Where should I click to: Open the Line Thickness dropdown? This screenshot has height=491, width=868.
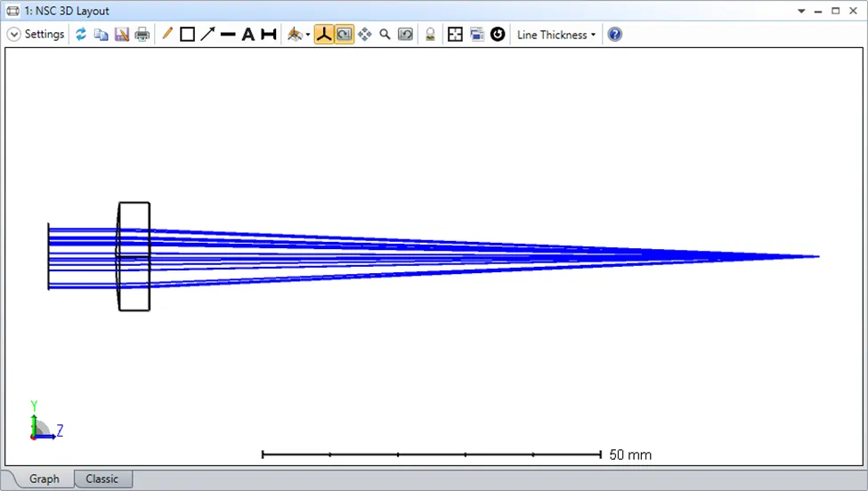[x=556, y=35]
